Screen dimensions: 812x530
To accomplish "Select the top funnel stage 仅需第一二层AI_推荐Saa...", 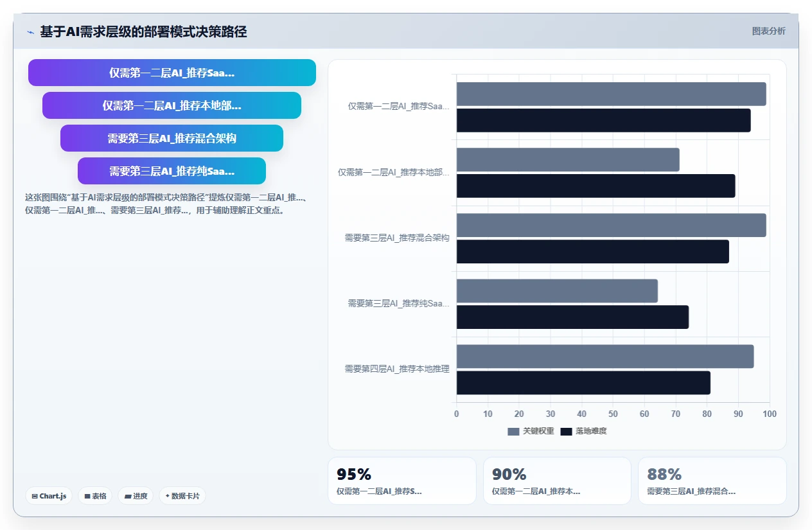I will (x=172, y=73).
